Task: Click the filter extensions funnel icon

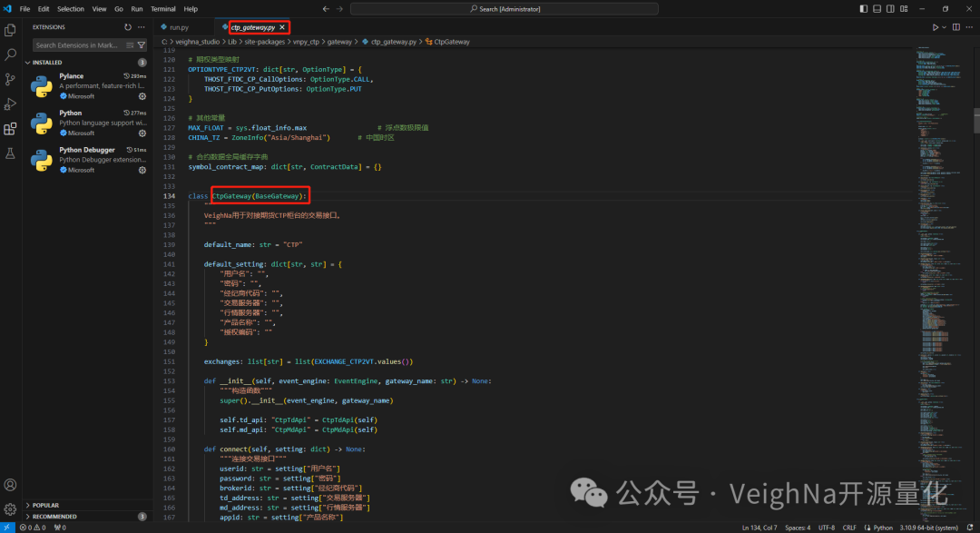Action: [x=142, y=44]
